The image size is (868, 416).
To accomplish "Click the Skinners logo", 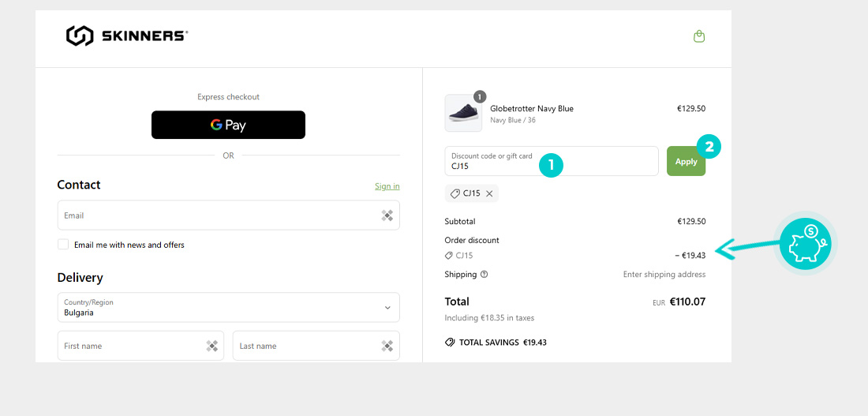I will (126, 36).
